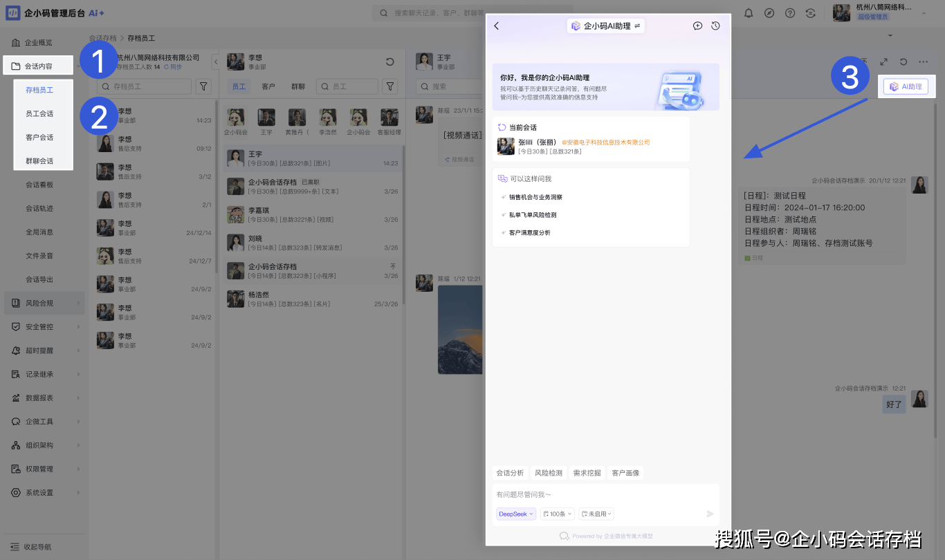Viewport: 945px width, 560px height.
Task: Click the filter icon beside 存档员工 search
Action: click(203, 86)
